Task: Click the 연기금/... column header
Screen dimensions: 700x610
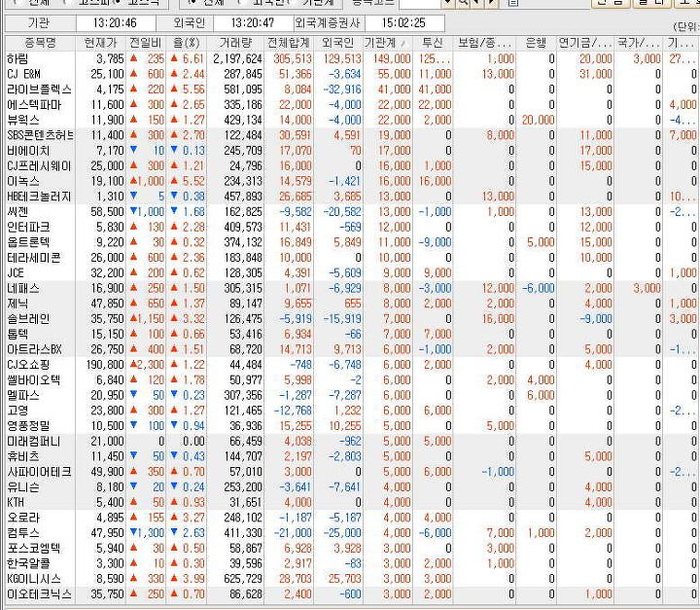Action: coord(585,43)
